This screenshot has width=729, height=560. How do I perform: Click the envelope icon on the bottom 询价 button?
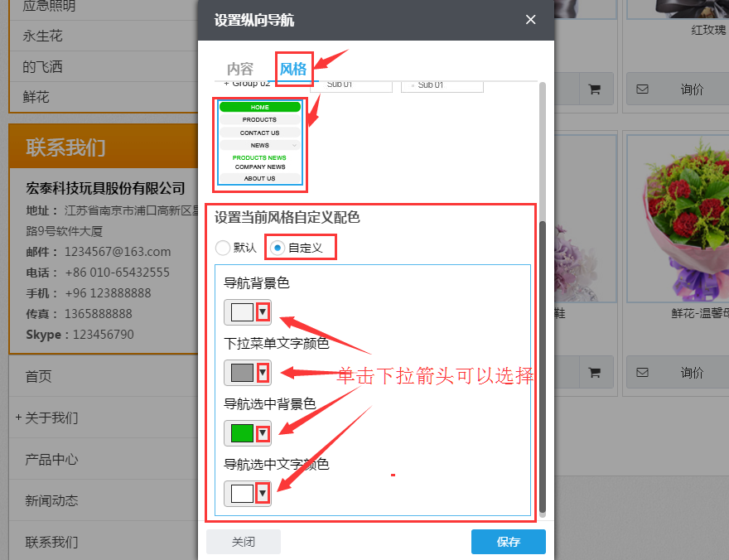(x=642, y=373)
